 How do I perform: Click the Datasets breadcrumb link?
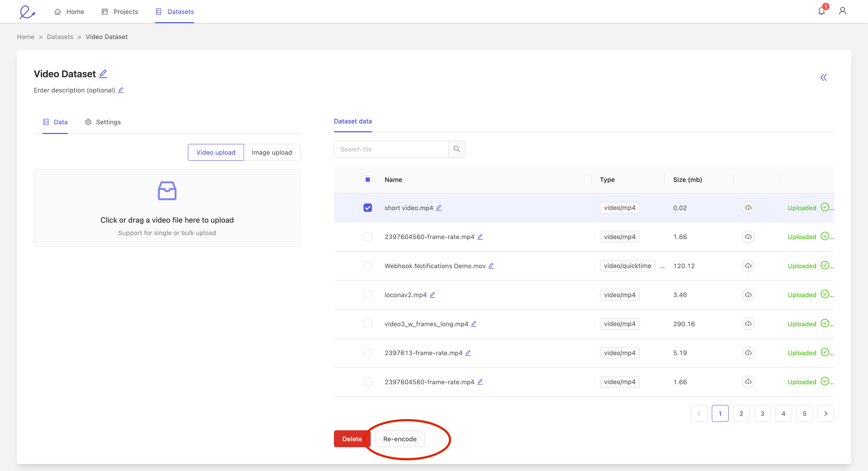tap(60, 37)
